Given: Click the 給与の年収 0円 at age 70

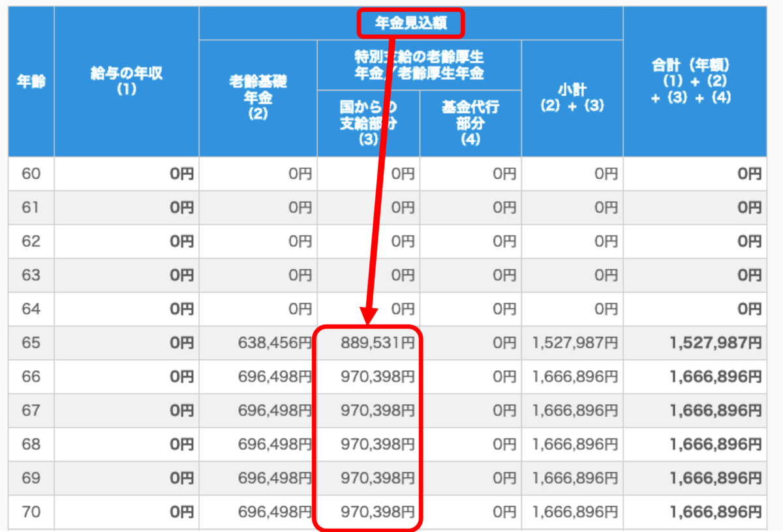Looking at the screenshot, I should click(x=182, y=512).
